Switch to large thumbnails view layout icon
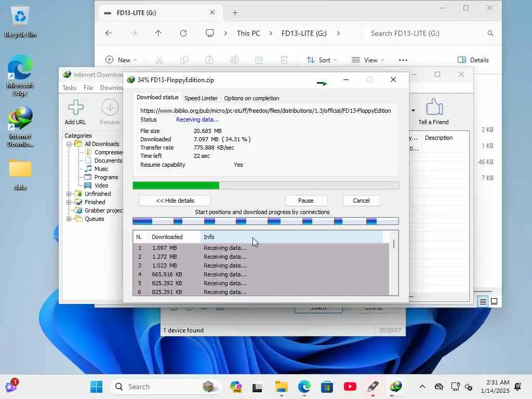Screen dimensions: 532x399 click(494, 301)
